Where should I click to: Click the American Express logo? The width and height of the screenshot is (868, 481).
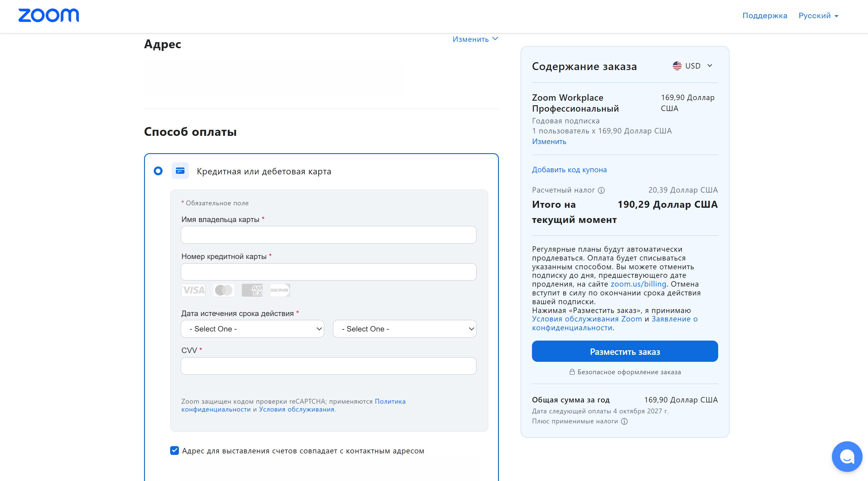252,290
